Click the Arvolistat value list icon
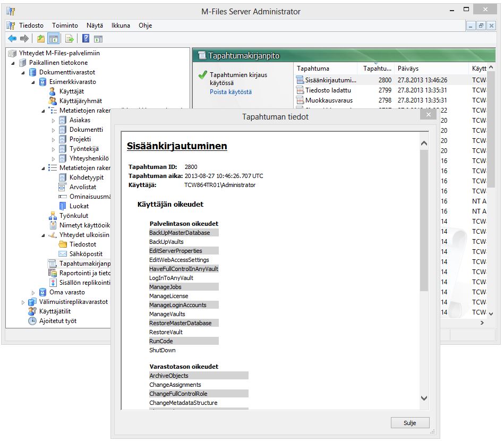Image resolution: width=504 pixels, height=441 pixels. pos(62,187)
